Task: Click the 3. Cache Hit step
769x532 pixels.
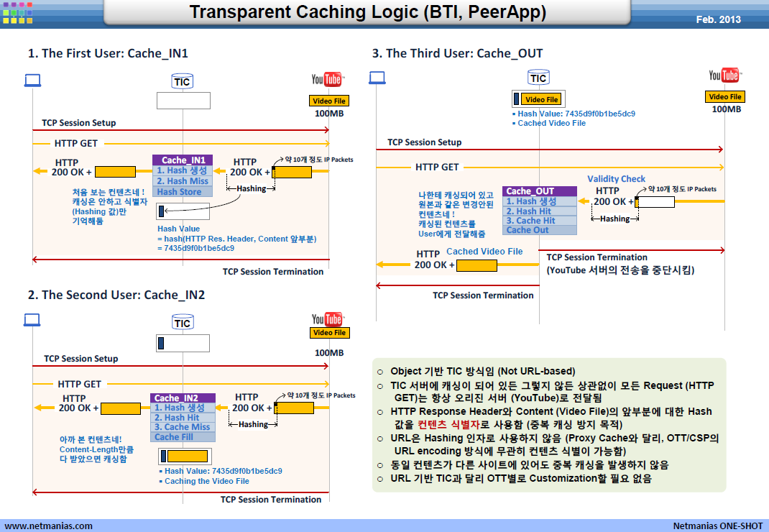Action: coord(540,221)
